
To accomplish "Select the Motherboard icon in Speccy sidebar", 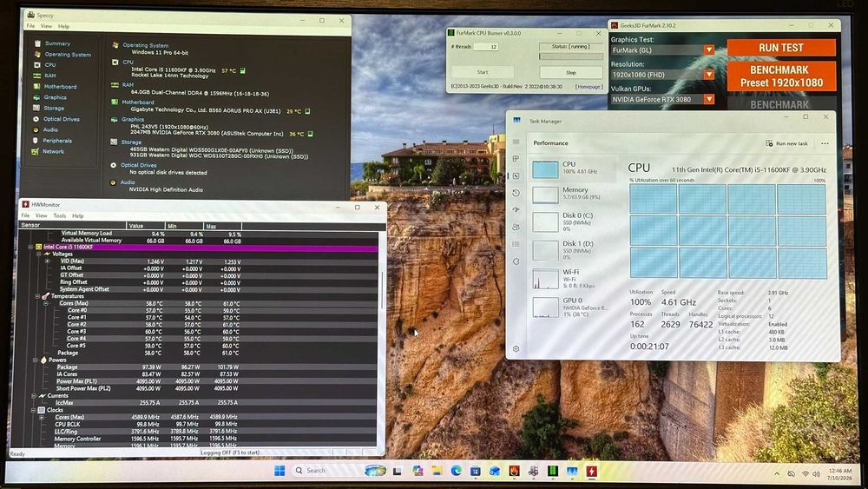I will tap(36, 86).
